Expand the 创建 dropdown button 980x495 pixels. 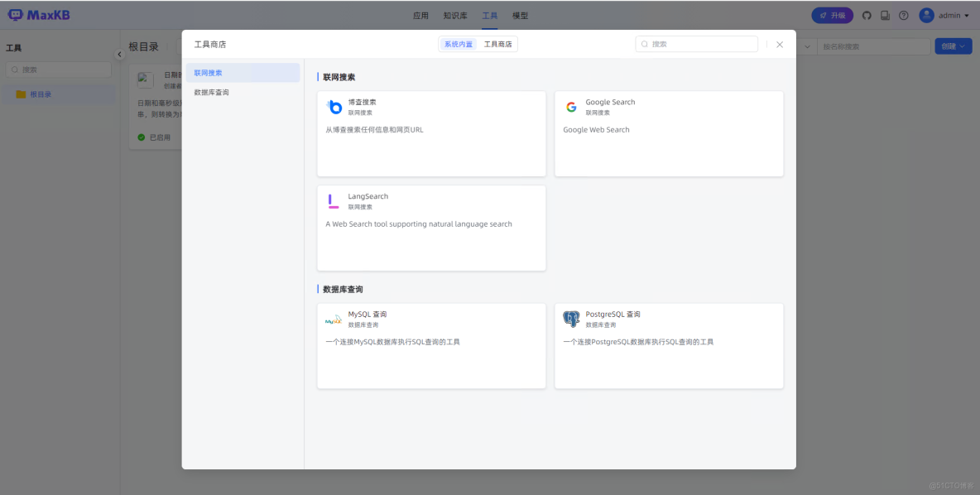click(x=963, y=46)
